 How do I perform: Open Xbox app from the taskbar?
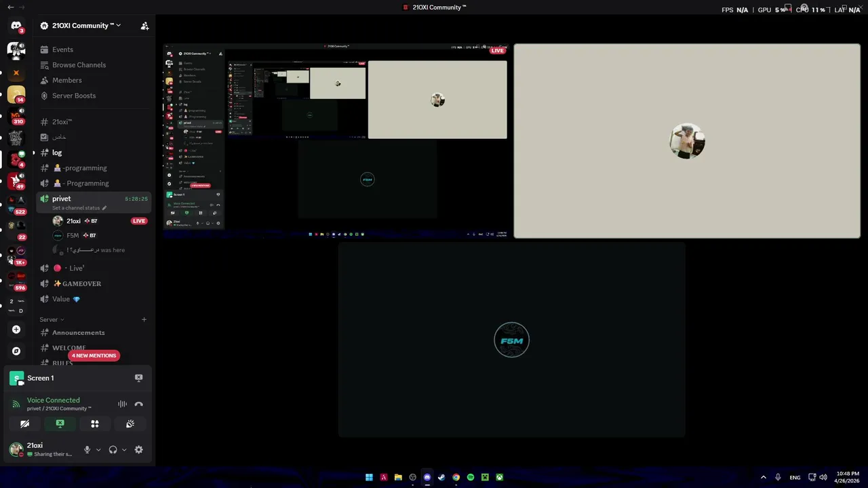point(499,477)
